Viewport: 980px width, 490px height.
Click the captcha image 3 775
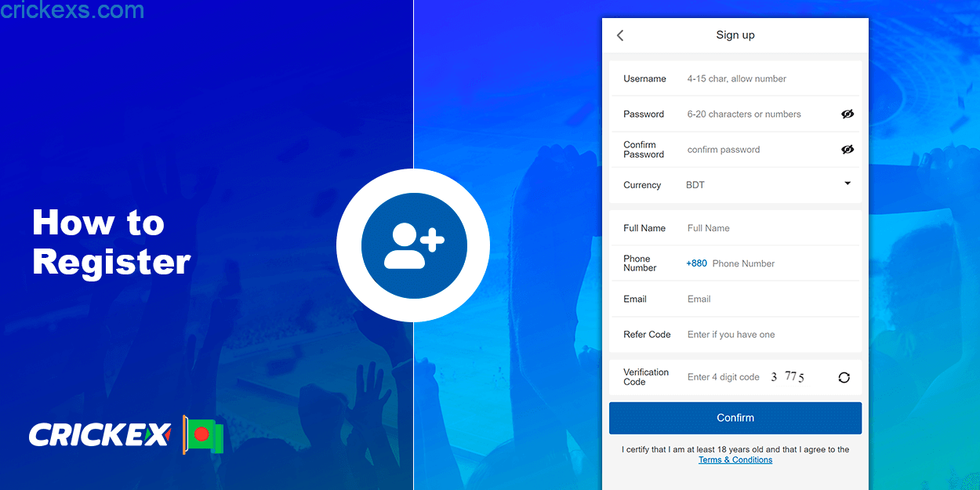click(x=788, y=377)
